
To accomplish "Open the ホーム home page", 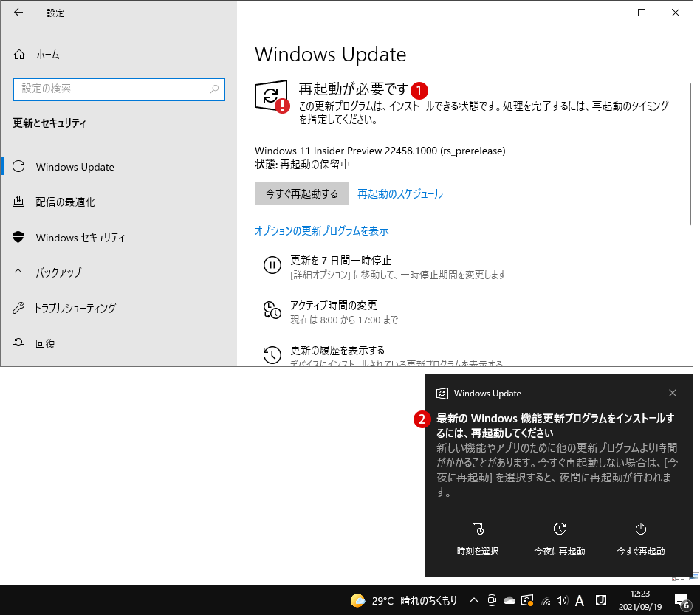I will click(37, 55).
